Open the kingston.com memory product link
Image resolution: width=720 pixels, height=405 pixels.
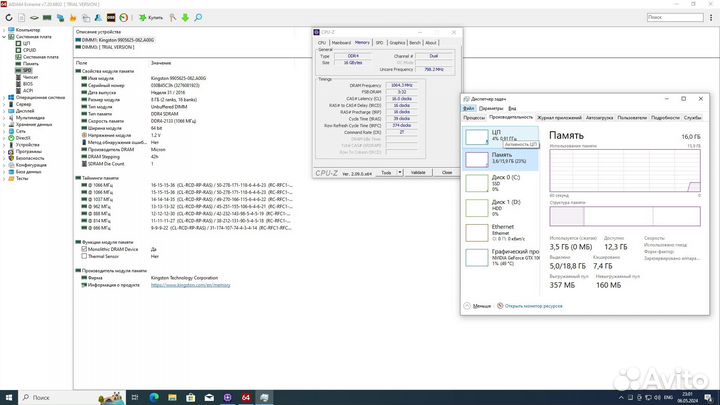tap(191, 285)
